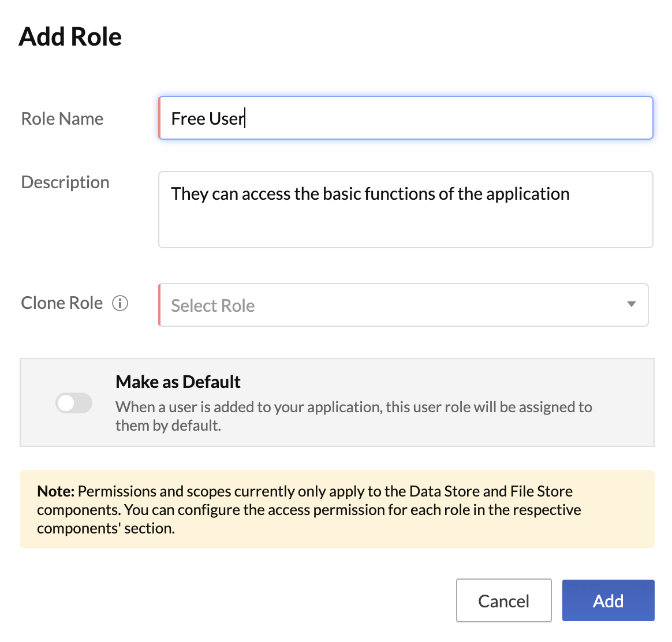Click the dropdown arrow on Select Role

tap(632, 305)
